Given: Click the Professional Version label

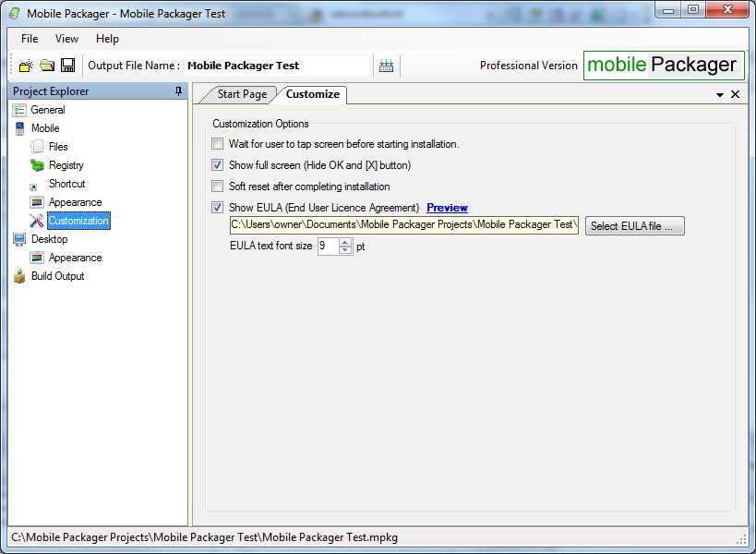Looking at the screenshot, I should click(528, 66).
